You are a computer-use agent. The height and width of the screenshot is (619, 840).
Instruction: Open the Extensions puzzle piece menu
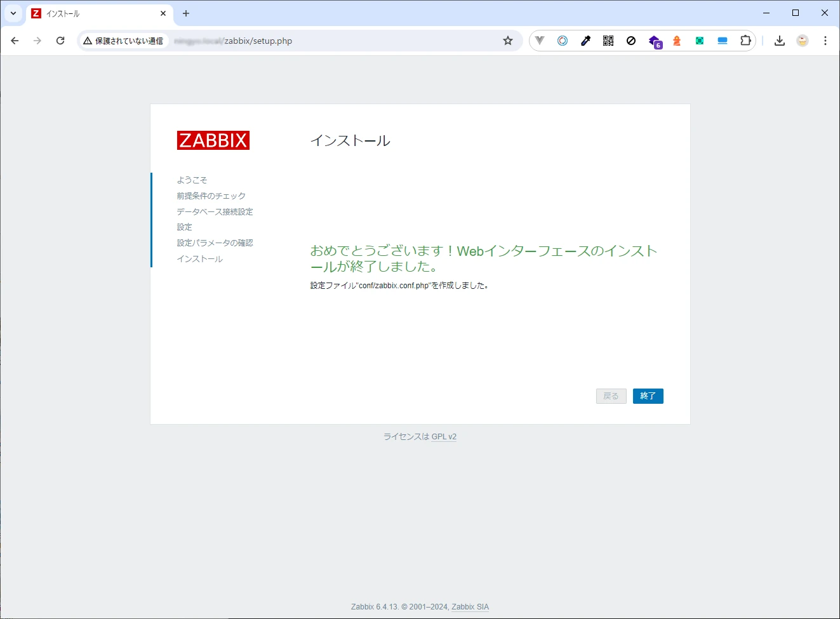(x=745, y=41)
